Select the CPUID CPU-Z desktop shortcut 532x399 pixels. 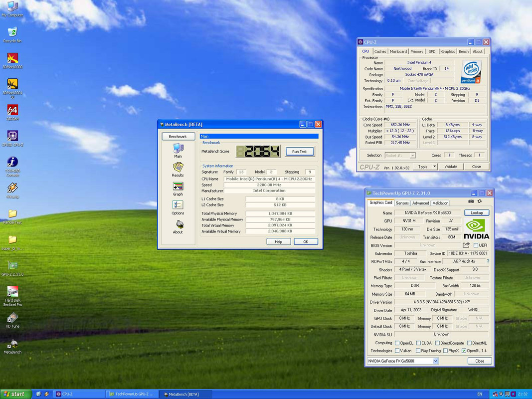(12, 139)
